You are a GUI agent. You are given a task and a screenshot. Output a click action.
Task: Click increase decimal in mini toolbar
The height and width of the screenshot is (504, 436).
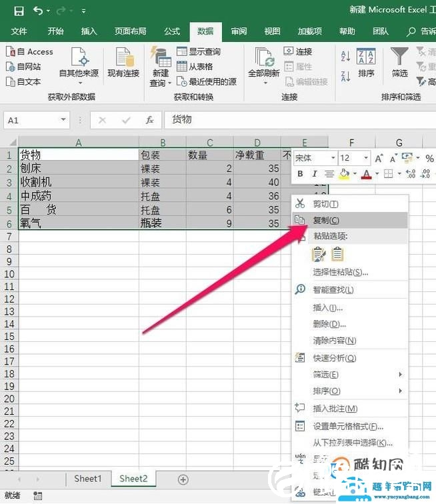click(x=411, y=174)
